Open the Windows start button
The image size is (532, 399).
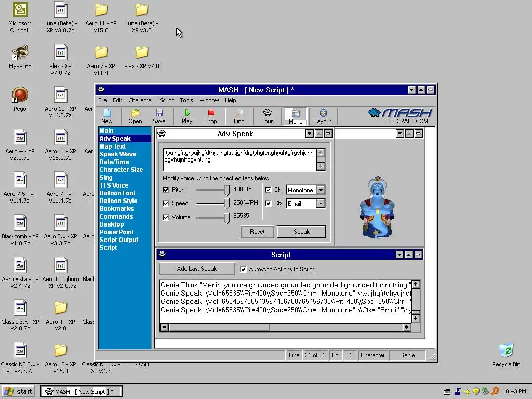coord(19,392)
